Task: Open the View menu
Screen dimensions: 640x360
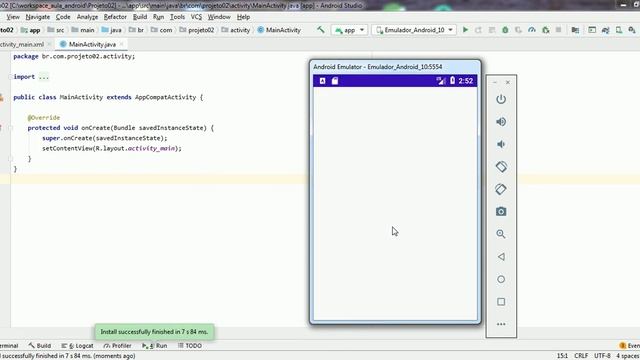Action: (13, 17)
